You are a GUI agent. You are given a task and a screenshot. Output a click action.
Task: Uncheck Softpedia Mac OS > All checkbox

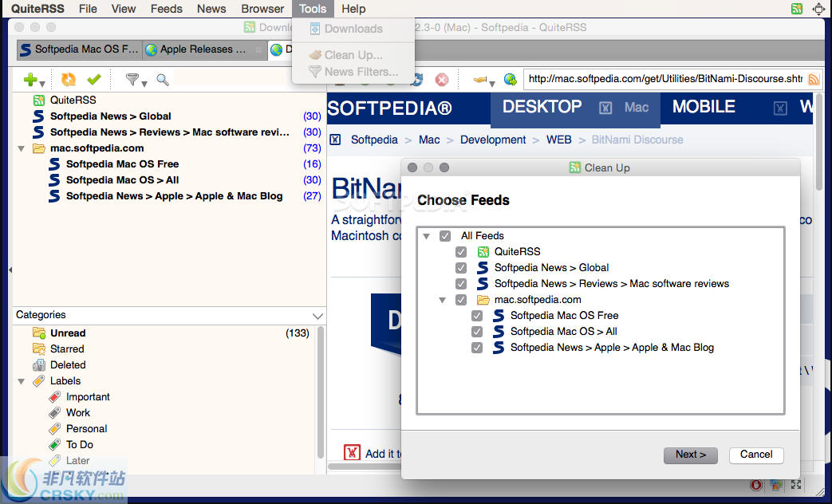click(477, 332)
